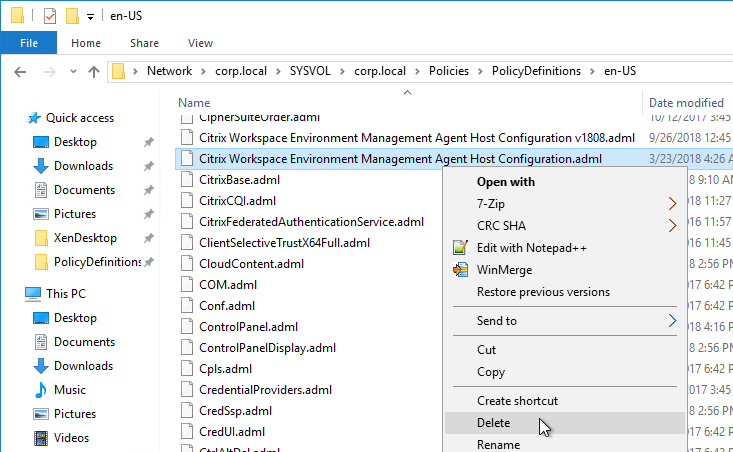The height and width of the screenshot is (452, 733).
Task: Switch to the Share ribbon tab
Action: pyautogui.click(x=144, y=43)
